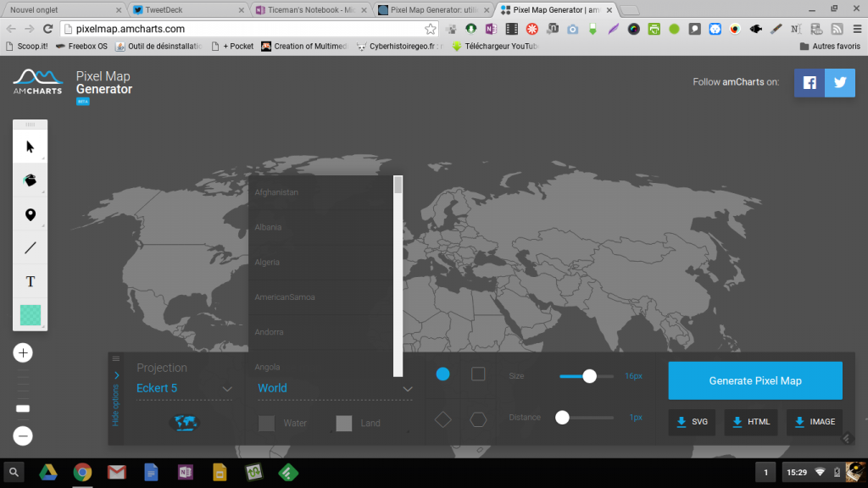This screenshot has height=488, width=868.
Task: Choose the square pixel shape
Action: click(x=478, y=374)
